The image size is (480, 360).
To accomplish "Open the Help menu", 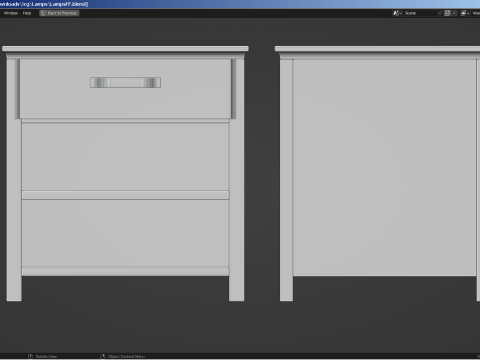I will click(x=27, y=13).
